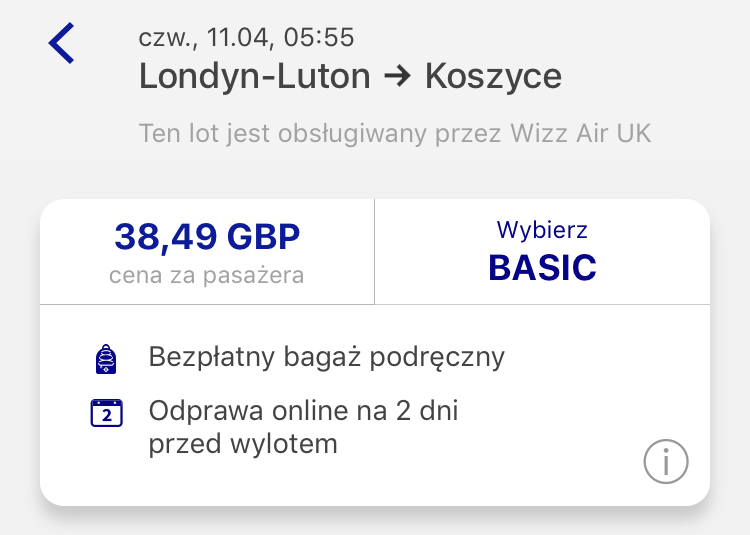The image size is (750, 535).
Task: Tap the backpack carry-on baggage icon
Action: click(x=106, y=359)
